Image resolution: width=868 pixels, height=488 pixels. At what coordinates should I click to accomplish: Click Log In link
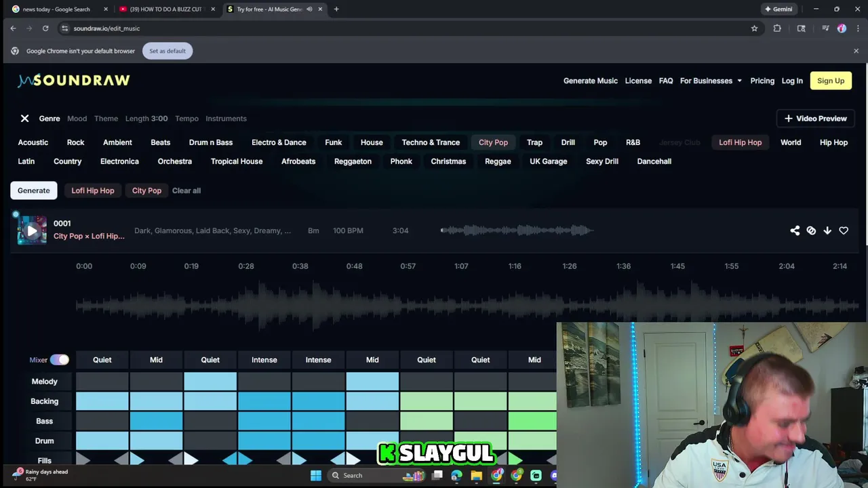792,81
